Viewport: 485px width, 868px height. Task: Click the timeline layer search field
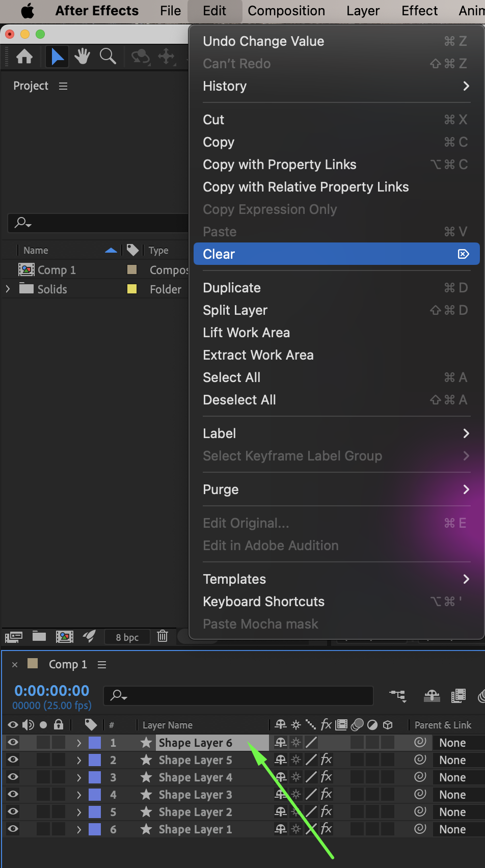point(238,695)
